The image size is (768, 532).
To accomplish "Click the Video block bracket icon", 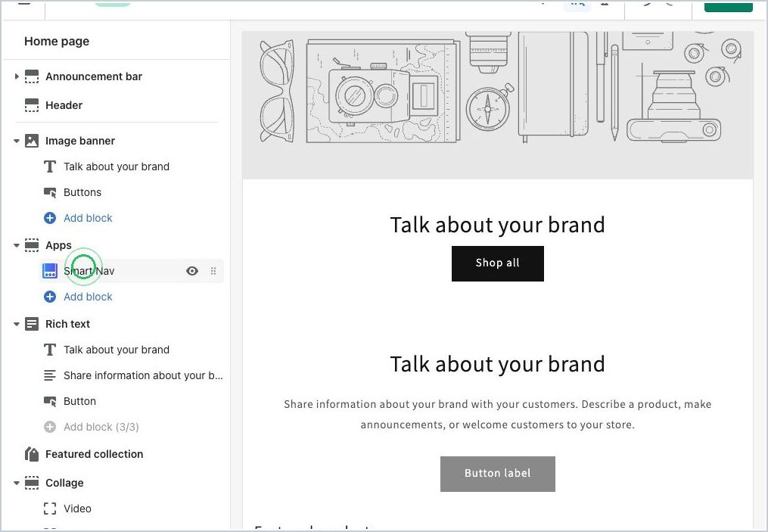I will tap(50, 509).
